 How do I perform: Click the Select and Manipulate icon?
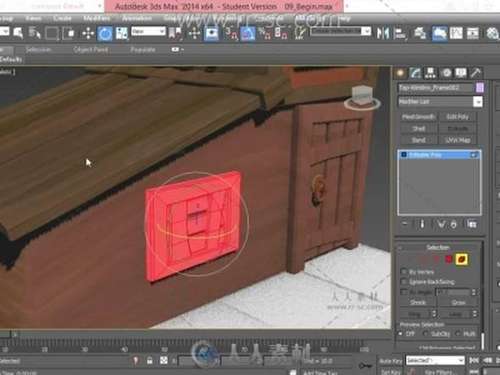point(194,33)
